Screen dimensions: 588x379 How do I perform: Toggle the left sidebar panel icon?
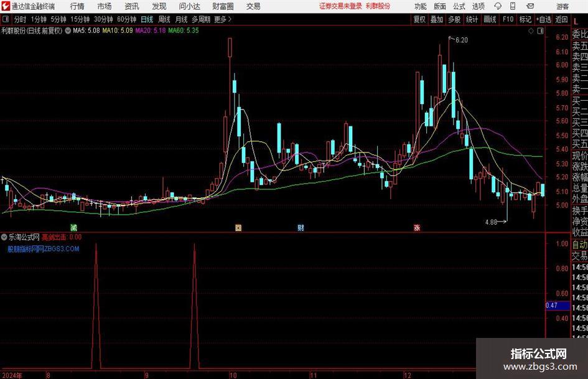tap(5, 19)
